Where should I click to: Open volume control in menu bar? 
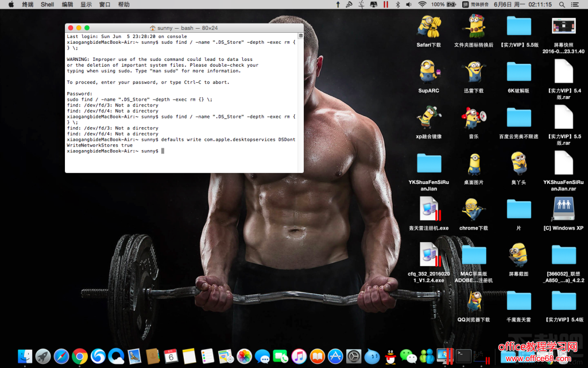coord(409,5)
